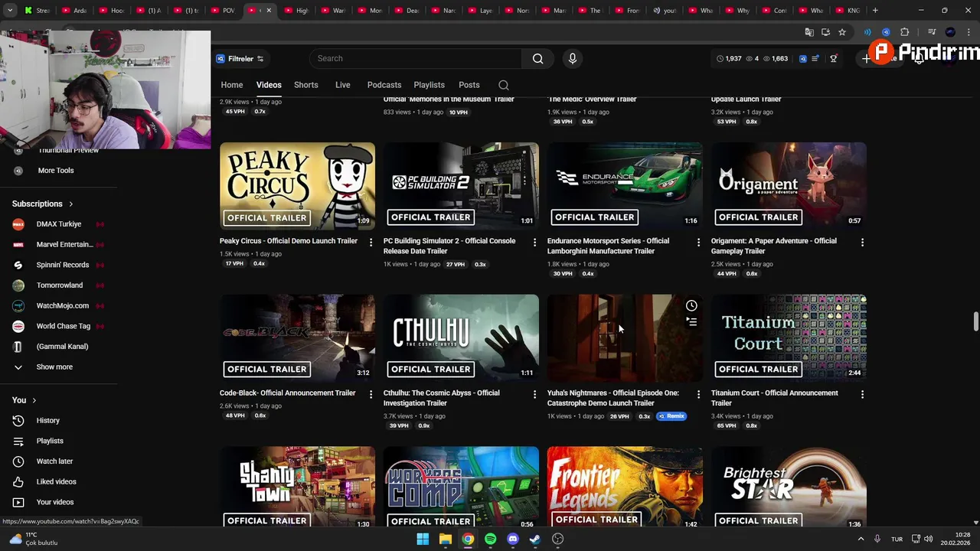The height and width of the screenshot is (551, 980).
Task: Switch to the Home tab
Action: [x=232, y=85]
